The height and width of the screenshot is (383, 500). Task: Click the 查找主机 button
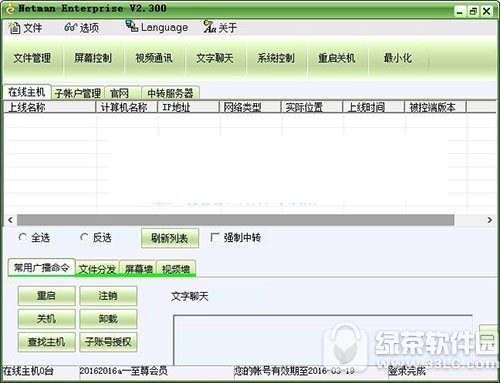pyautogui.click(x=46, y=342)
